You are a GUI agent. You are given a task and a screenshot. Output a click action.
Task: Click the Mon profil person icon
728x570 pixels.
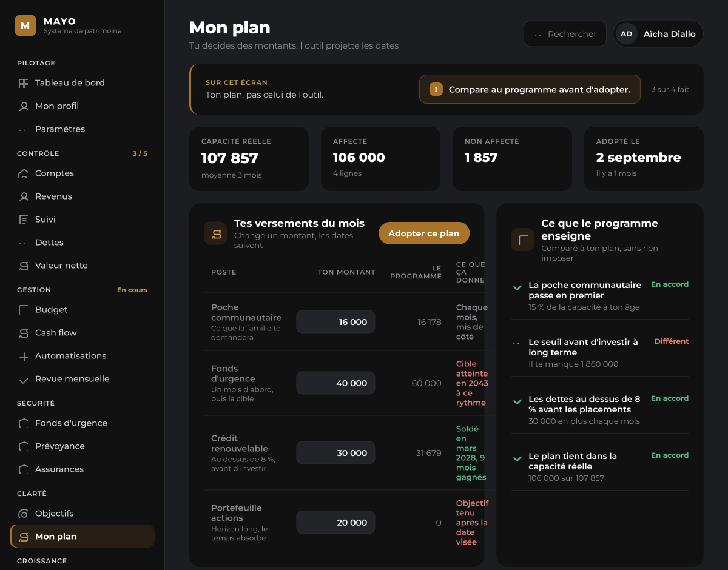pos(24,106)
